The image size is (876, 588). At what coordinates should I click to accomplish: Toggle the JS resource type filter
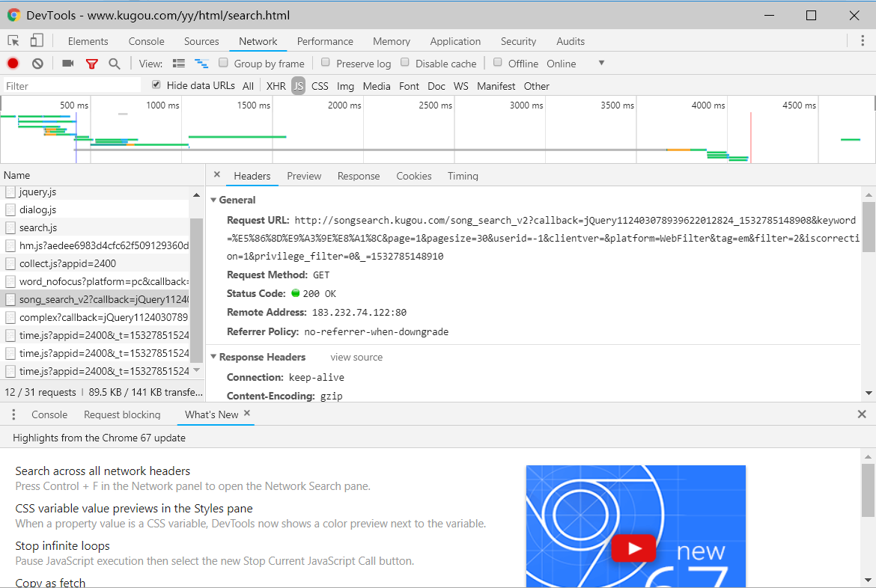click(x=298, y=86)
